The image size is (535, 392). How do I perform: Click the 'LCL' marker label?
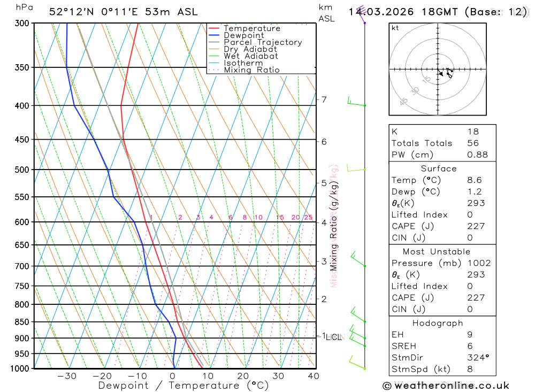pos(334,337)
